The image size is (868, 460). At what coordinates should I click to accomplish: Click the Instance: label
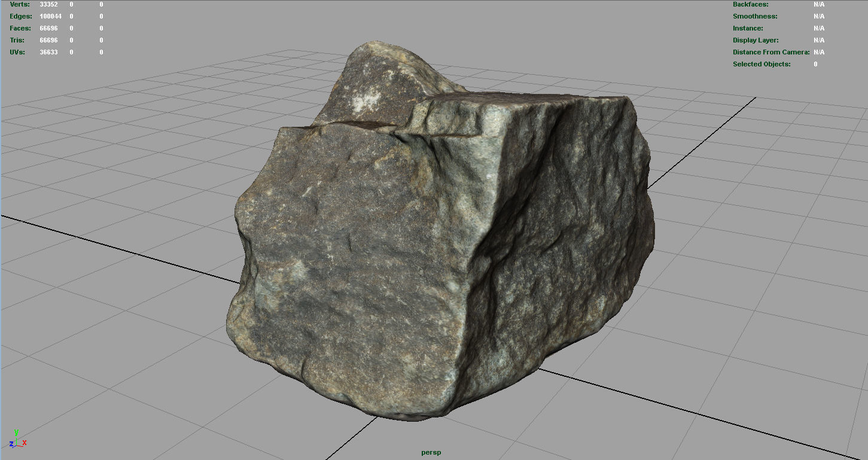[x=748, y=28]
